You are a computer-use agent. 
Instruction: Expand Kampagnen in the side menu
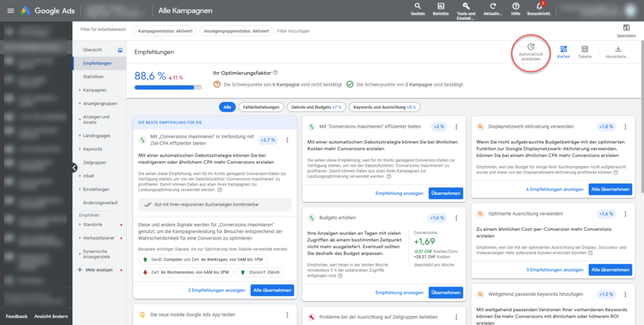pos(80,90)
